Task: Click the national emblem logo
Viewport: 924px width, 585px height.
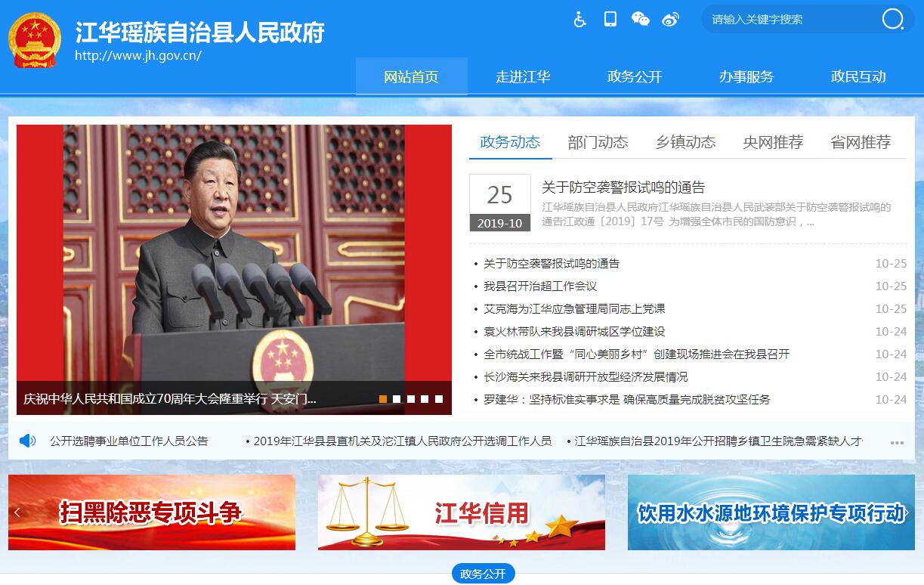Action: pyautogui.click(x=35, y=40)
